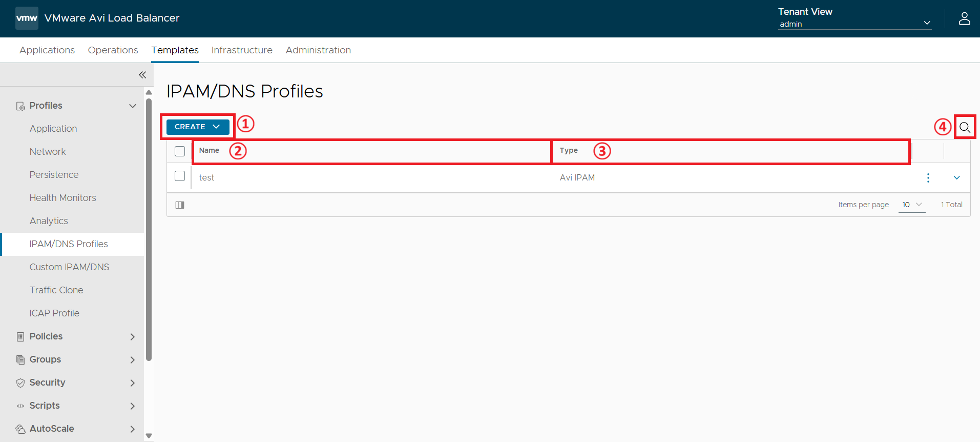The width and height of the screenshot is (980, 442).
Task: Sort by the Name column header
Action: 209,150
